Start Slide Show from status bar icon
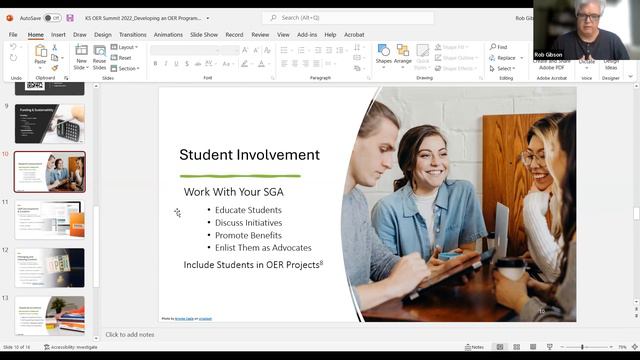640x360 pixels. pyautogui.click(x=550, y=347)
